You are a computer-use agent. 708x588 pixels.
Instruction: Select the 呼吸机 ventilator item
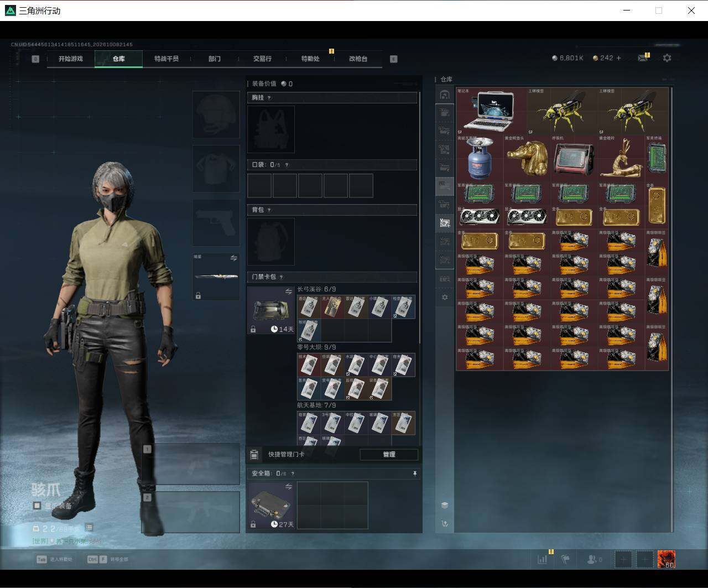pyautogui.click(x=574, y=158)
